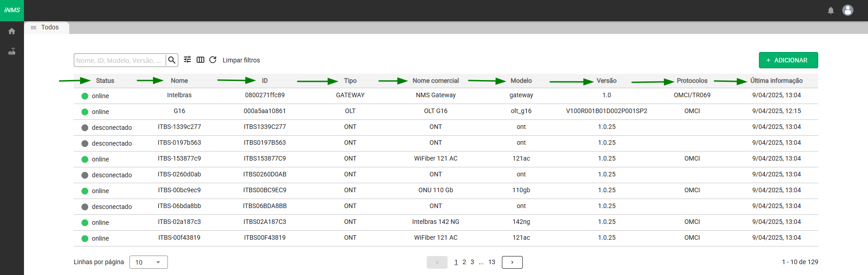Click ID 0800271ffc89
868x275 pixels.
[x=265, y=95]
